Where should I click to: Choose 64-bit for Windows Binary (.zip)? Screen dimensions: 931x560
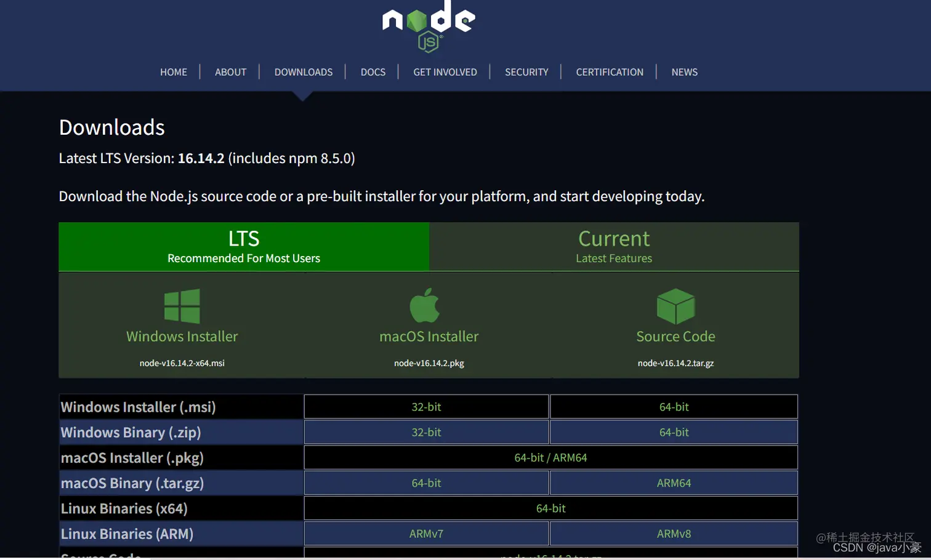pos(674,432)
